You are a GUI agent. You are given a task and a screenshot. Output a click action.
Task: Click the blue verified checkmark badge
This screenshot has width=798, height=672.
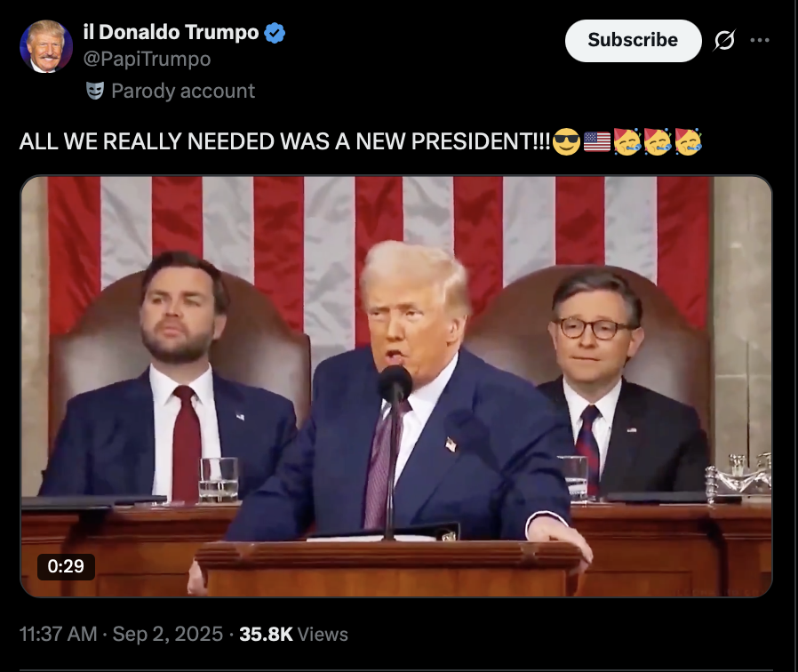pyautogui.click(x=275, y=33)
